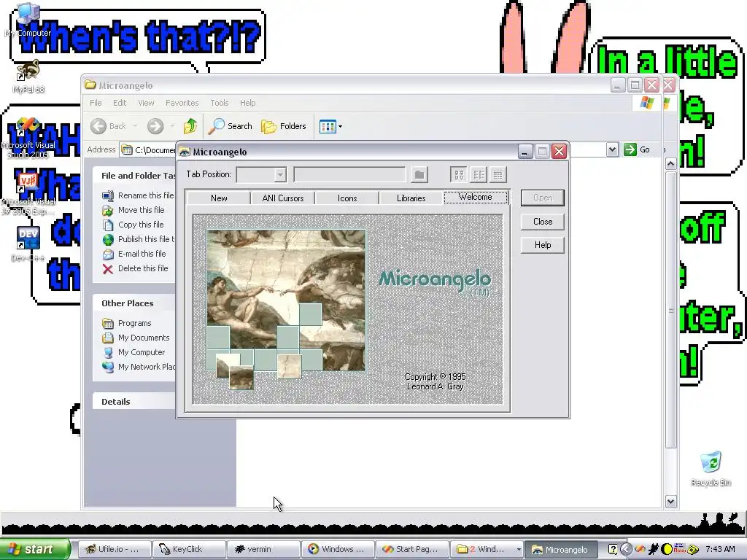Open the MyPal 68 desktop icon

click(x=28, y=76)
